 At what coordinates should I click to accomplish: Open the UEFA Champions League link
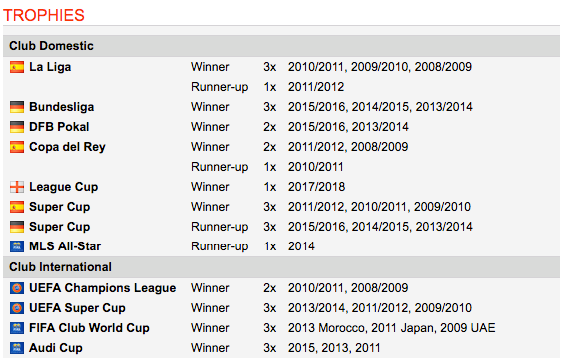pos(103,288)
